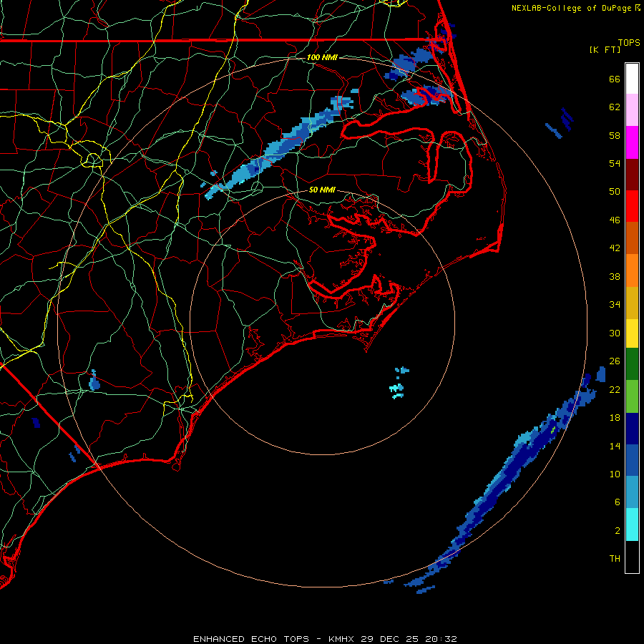
Task: Click the 62 value on the scale
Action: pyautogui.click(x=615, y=107)
